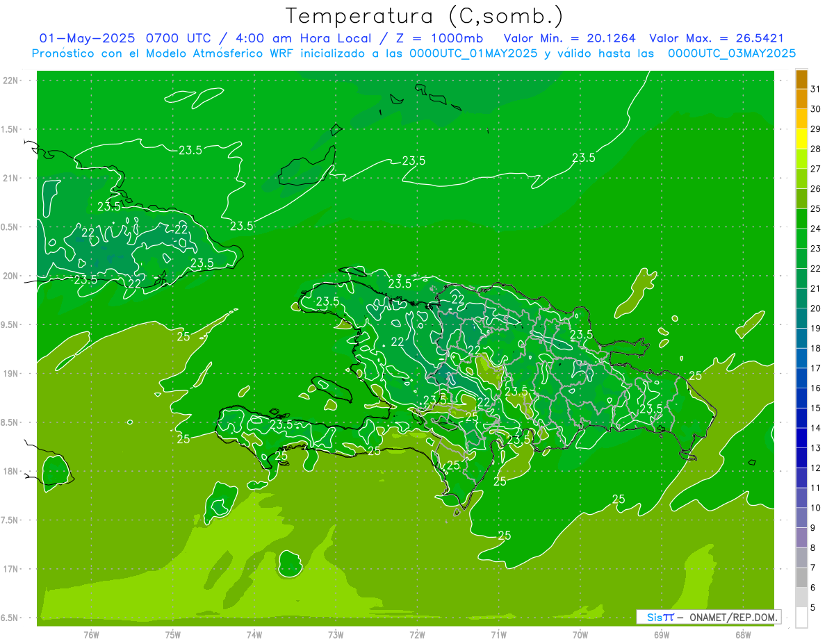The width and height of the screenshot is (834, 644).
Task: Click the '71W' longitude axis label
Action: (x=498, y=634)
